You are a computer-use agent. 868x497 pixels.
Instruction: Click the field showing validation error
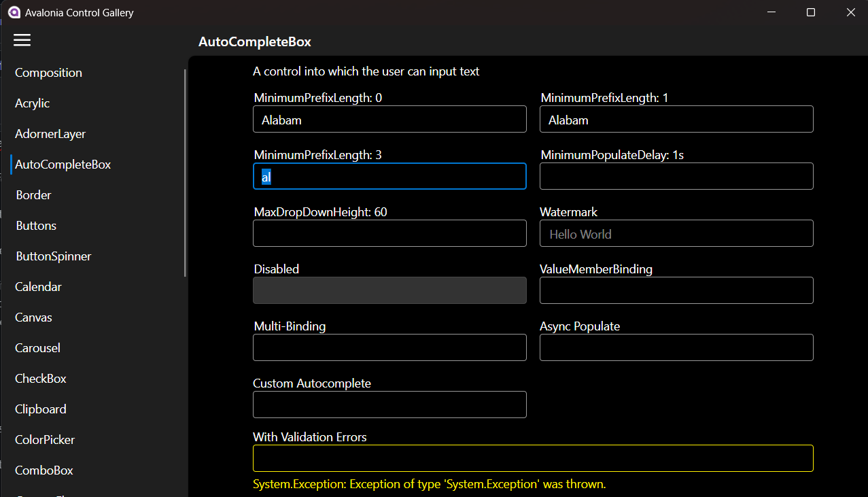(533, 458)
